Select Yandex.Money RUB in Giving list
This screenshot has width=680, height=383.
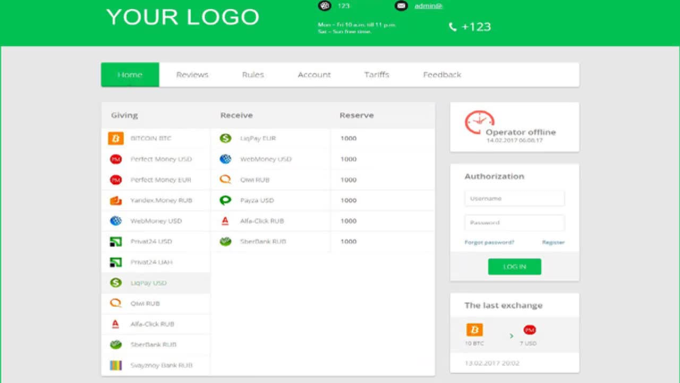(x=161, y=200)
